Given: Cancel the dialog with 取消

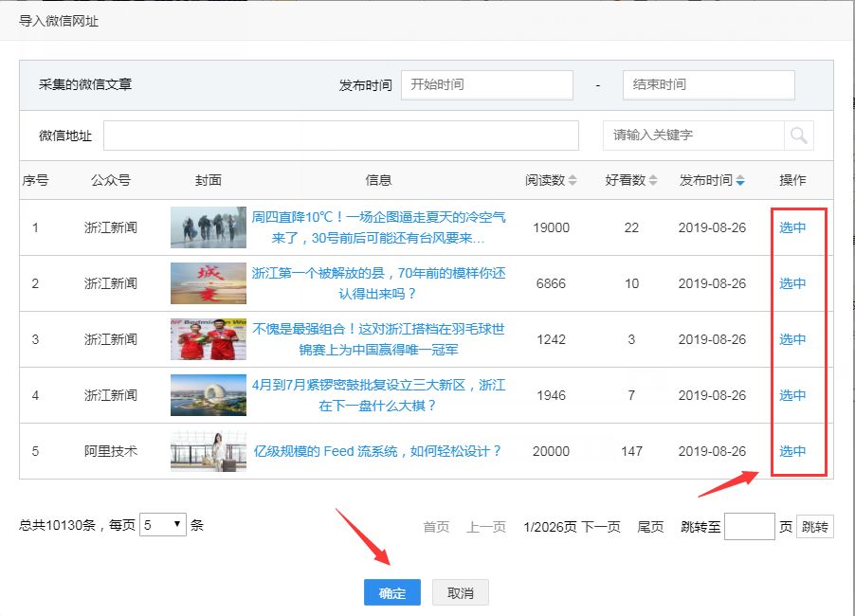Looking at the screenshot, I should tap(461, 593).
